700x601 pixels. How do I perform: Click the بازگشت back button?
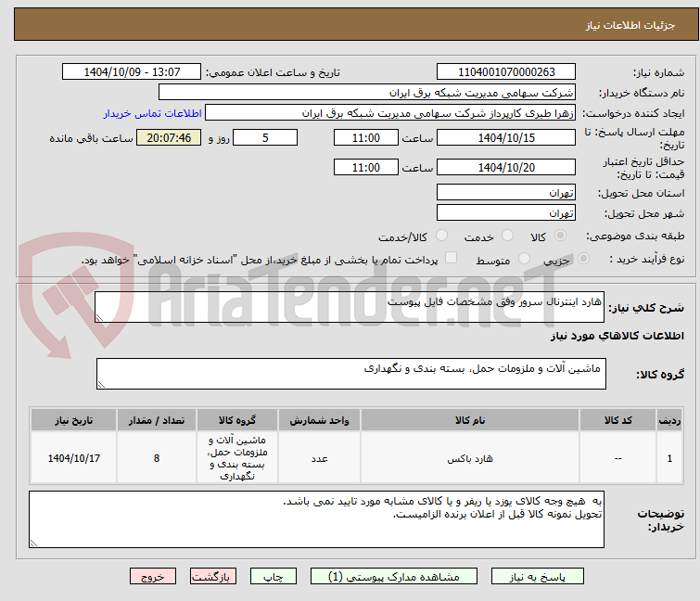[213, 577]
